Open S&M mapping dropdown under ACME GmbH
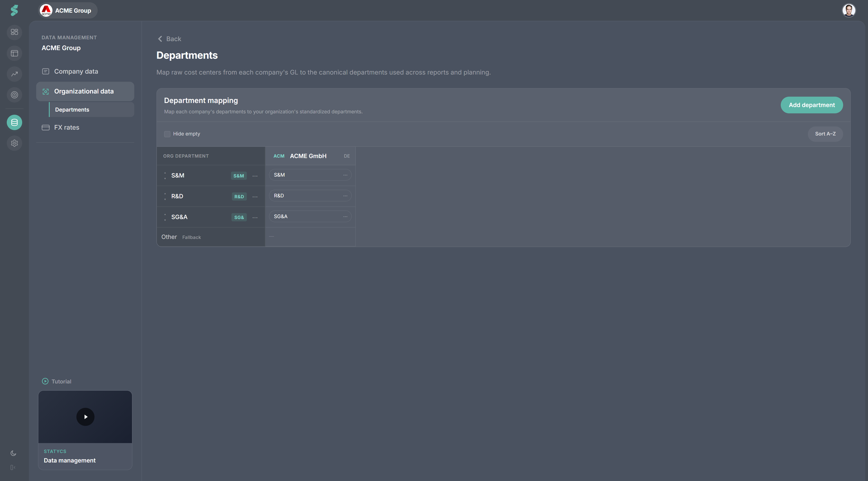Image resolution: width=868 pixels, height=481 pixels. 310,175
